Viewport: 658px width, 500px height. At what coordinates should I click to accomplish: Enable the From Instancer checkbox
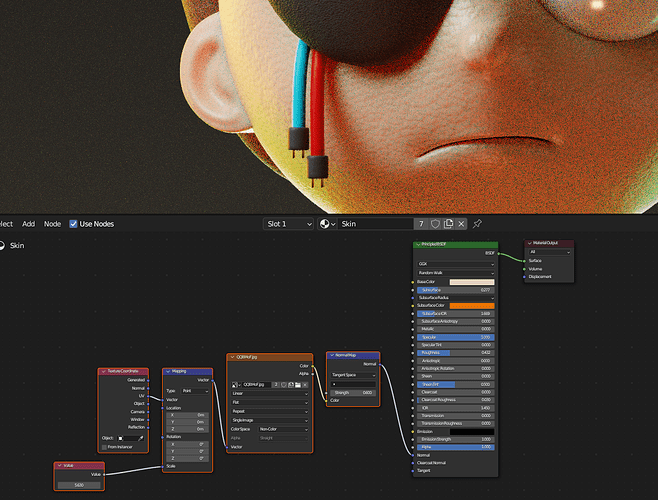tap(104, 447)
